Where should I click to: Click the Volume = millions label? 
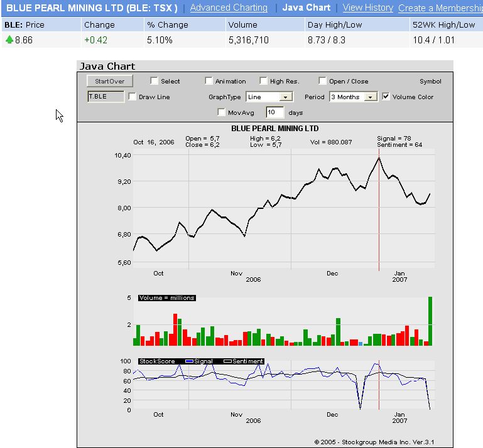pos(166,298)
